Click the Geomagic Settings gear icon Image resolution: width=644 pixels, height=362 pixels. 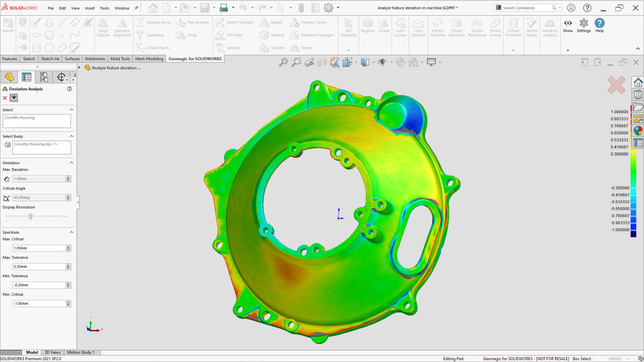(x=583, y=25)
